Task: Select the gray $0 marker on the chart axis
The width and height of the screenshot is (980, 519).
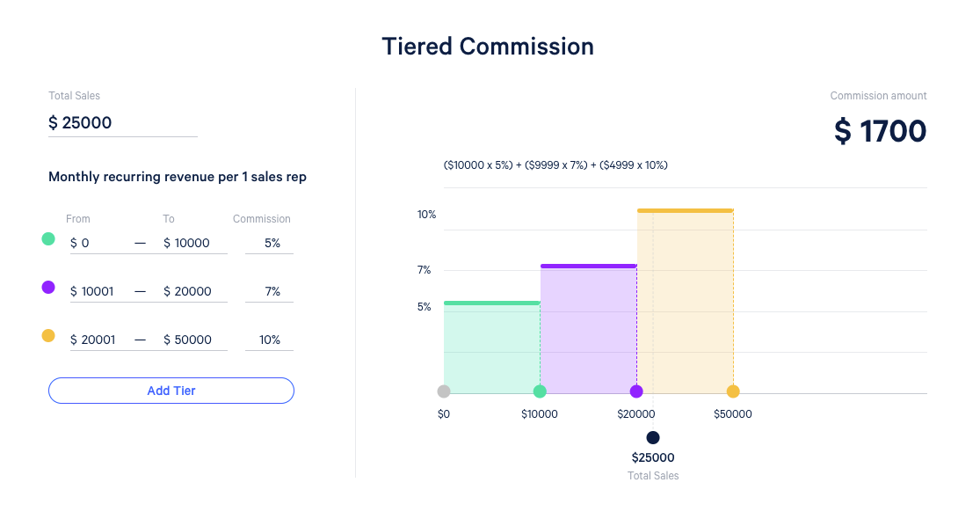Action: pyautogui.click(x=444, y=391)
